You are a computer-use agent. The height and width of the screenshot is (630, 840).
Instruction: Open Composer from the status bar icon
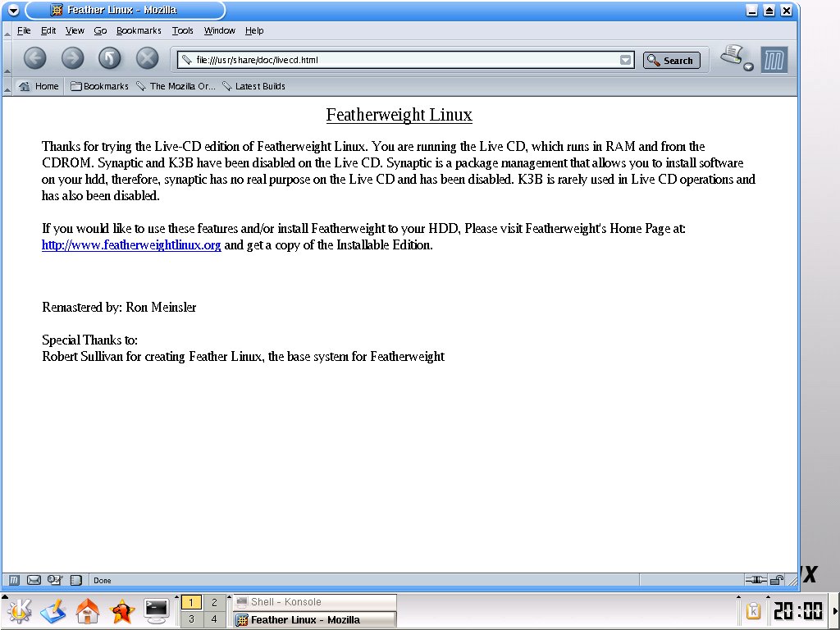coord(55,580)
